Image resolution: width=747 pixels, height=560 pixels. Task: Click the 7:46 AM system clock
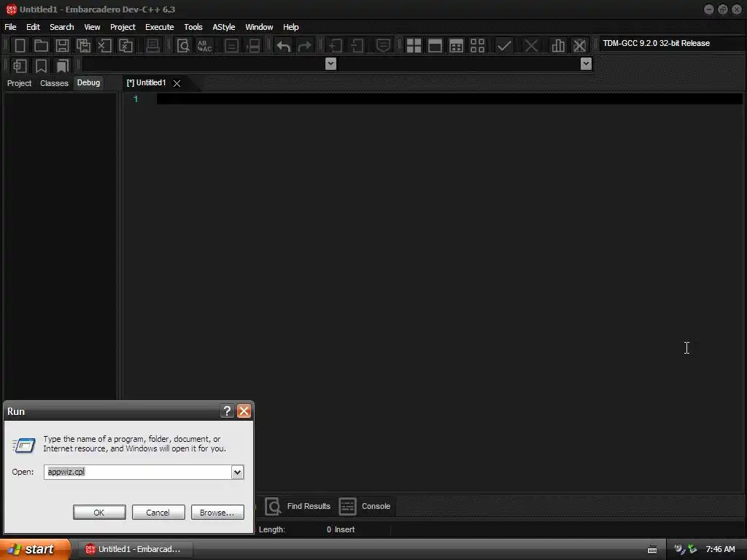point(720,549)
